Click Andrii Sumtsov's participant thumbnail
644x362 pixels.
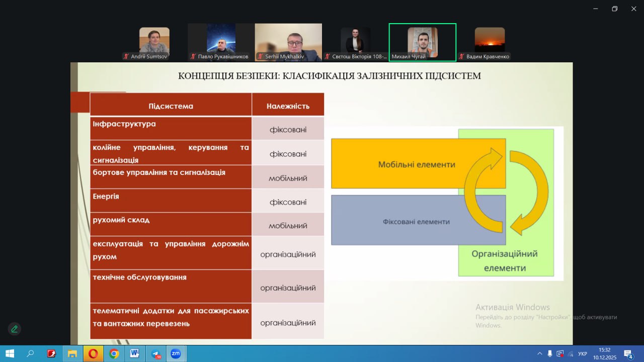click(x=154, y=42)
